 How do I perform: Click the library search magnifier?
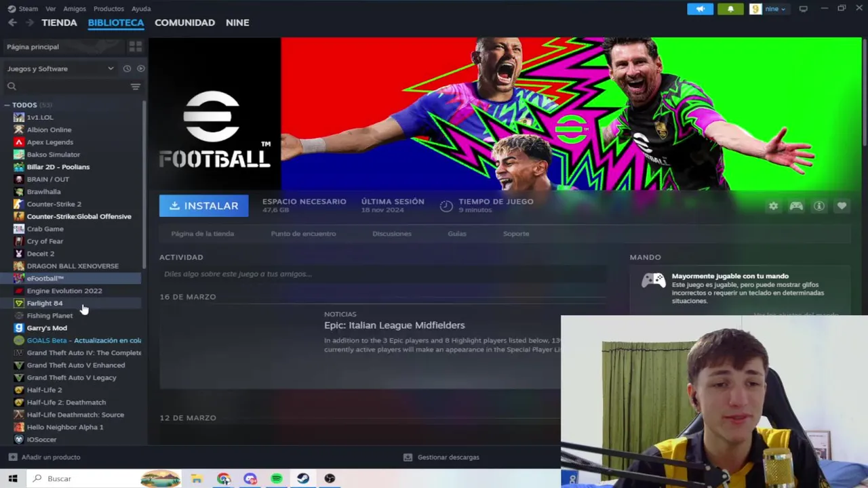pos(12,86)
